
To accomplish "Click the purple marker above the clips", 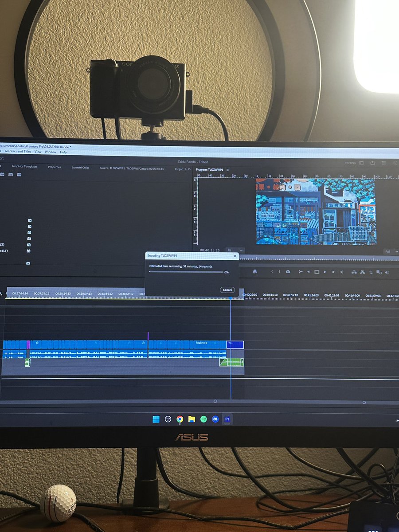I will point(148,336).
